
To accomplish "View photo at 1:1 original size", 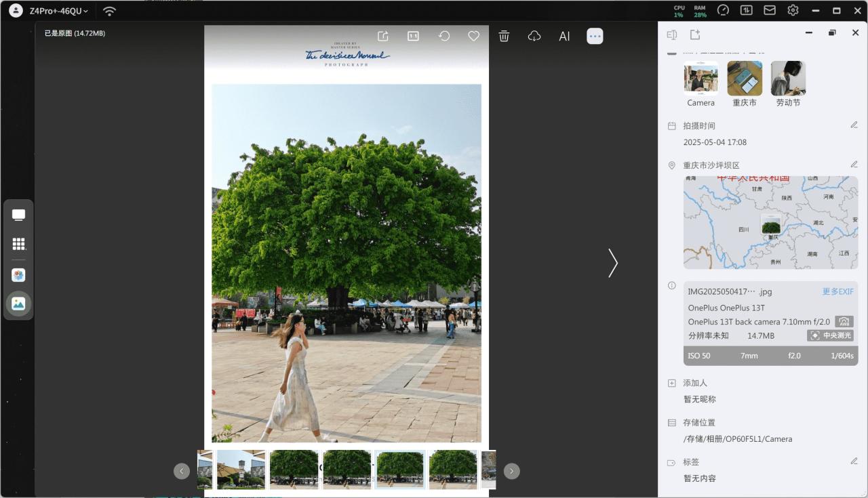I will (x=413, y=36).
